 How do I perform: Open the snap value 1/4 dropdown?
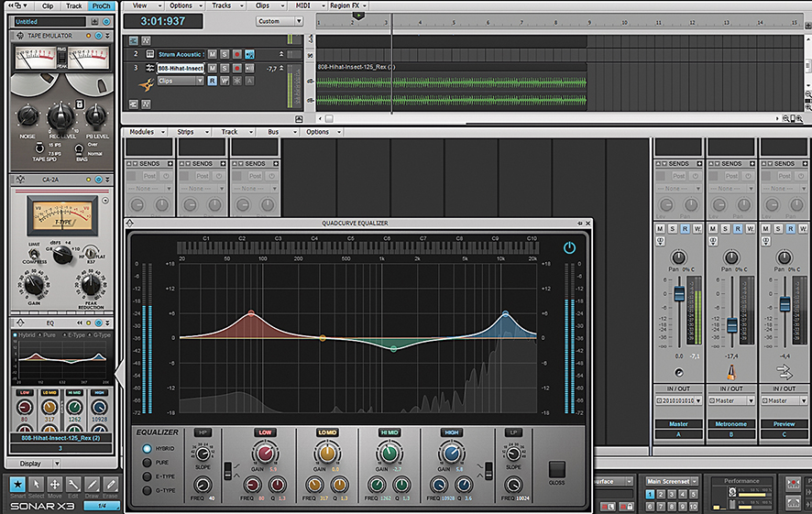tap(102, 506)
